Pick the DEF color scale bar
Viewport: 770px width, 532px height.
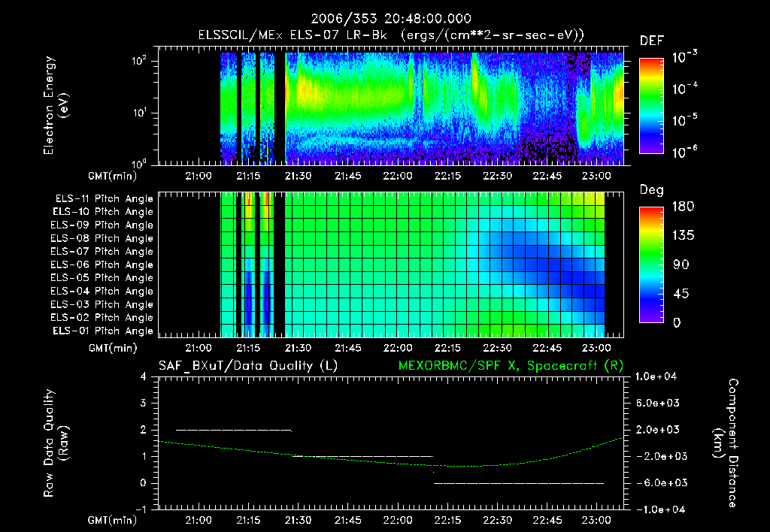click(x=651, y=106)
